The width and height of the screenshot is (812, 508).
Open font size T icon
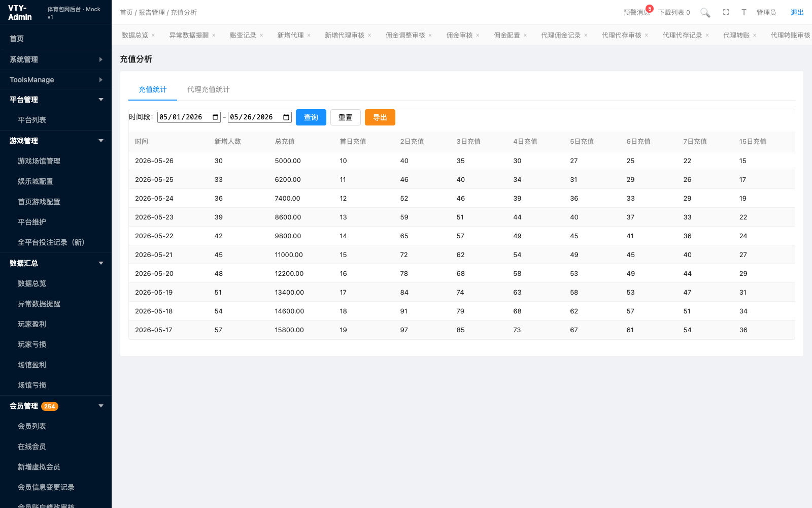[743, 12]
